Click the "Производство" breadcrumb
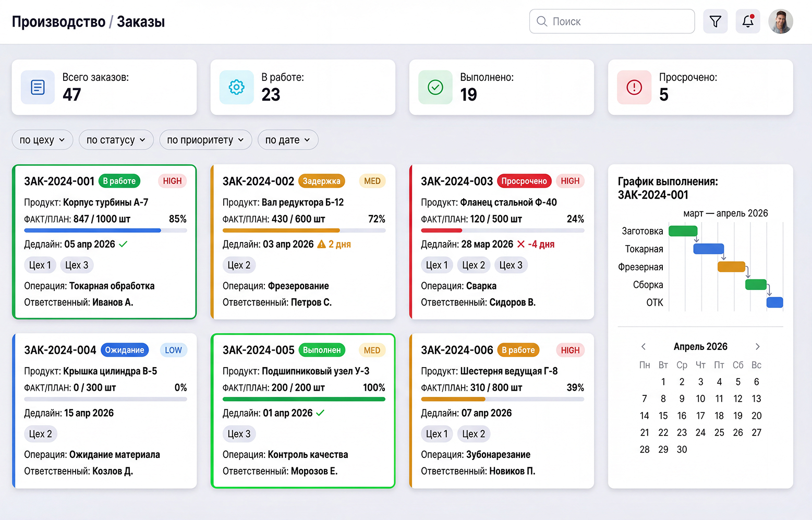812x520 pixels. 58,22
